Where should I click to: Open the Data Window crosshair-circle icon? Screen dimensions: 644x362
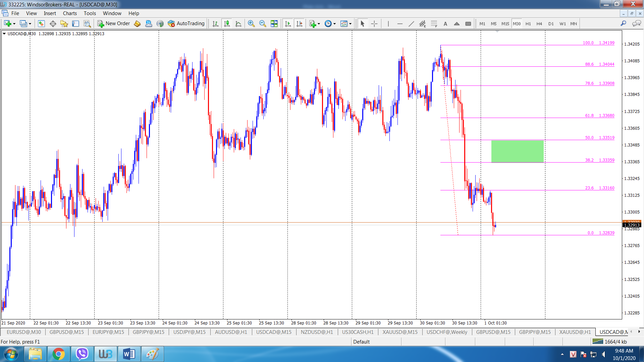[53, 23]
